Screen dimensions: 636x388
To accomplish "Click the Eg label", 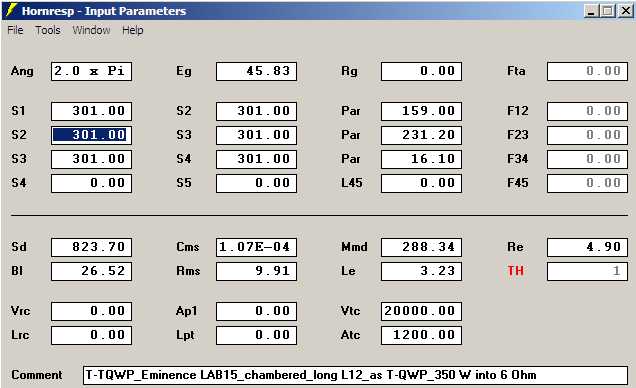I will pyautogui.click(x=184, y=71).
